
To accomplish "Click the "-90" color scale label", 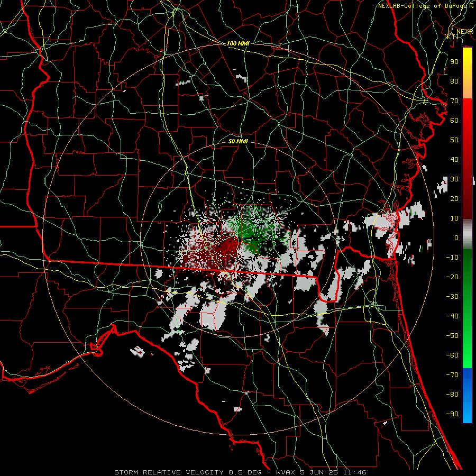I will point(452,414).
